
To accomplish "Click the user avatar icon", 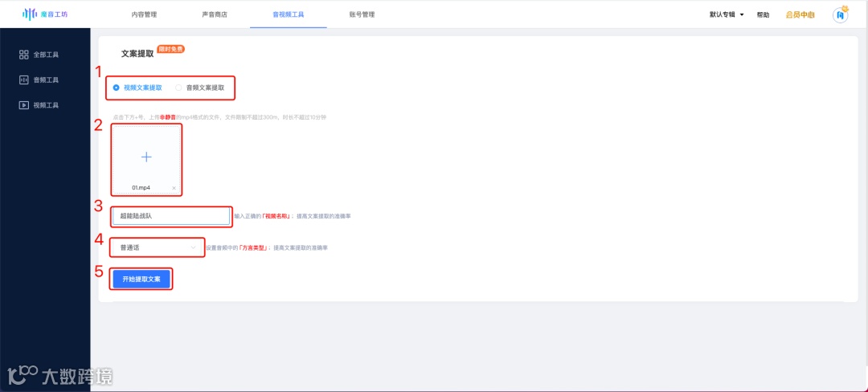I will (x=841, y=15).
